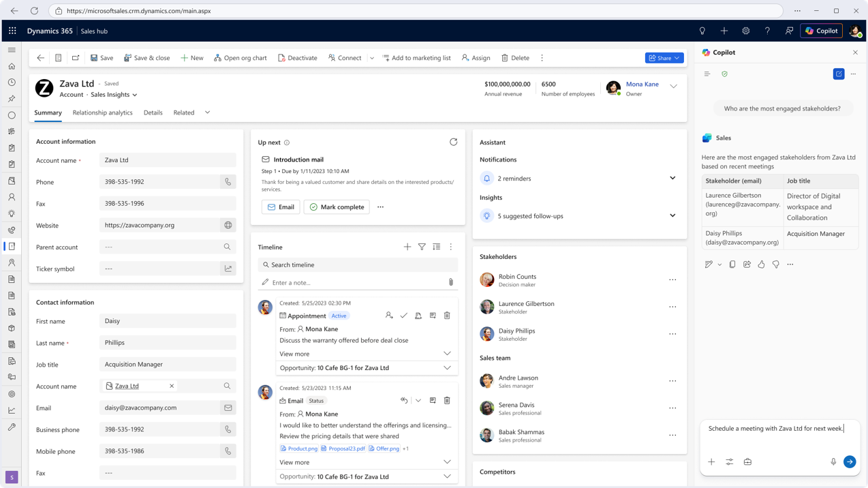Open the Zava Ltd account lookup link
The image size is (868, 488).
tap(127, 386)
